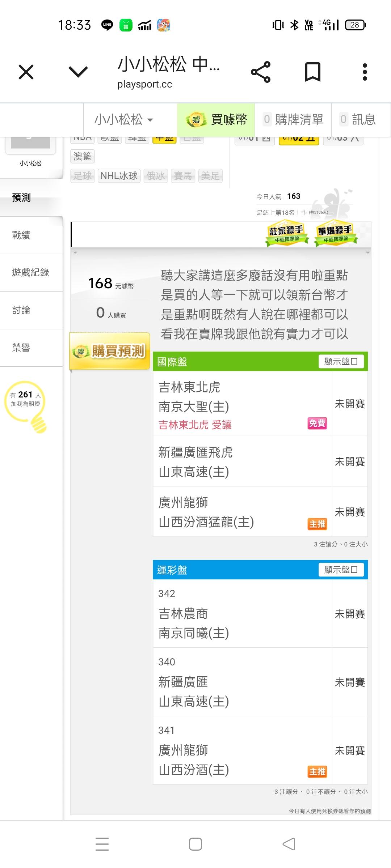The height and width of the screenshot is (868, 391).
Task: Expand the browser chevron down arrow
Action: pyautogui.click(x=78, y=72)
